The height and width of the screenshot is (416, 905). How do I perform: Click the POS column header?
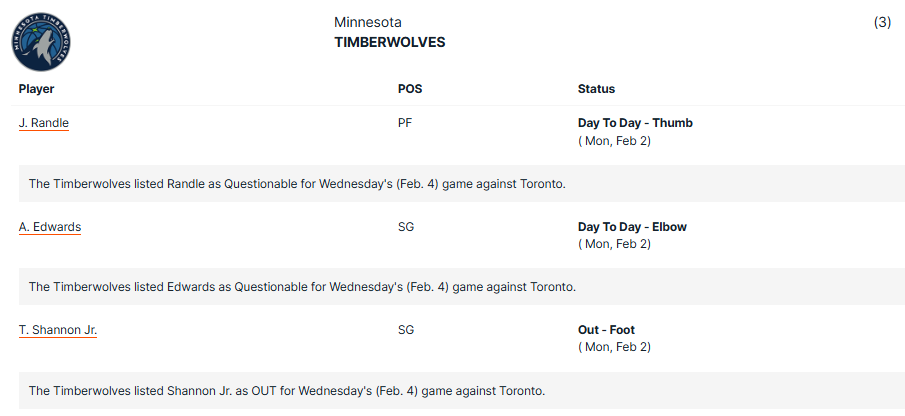(x=410, y=89)
